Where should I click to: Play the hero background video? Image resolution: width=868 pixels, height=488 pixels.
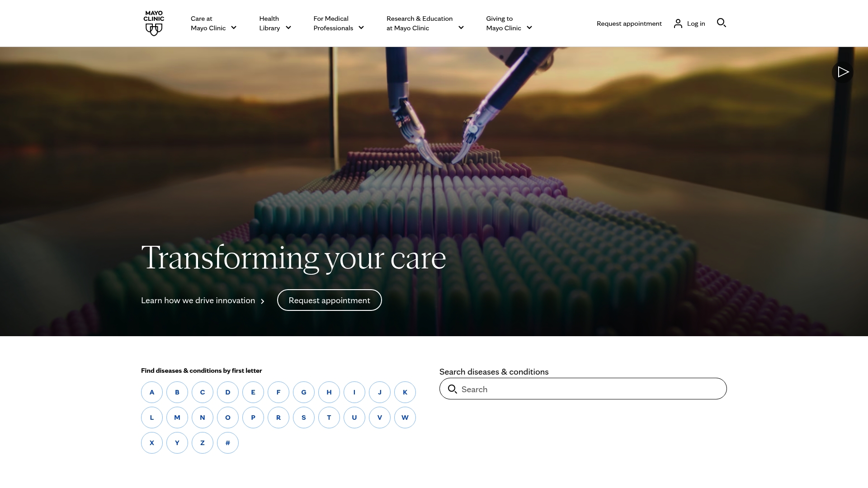click(843, 72)
